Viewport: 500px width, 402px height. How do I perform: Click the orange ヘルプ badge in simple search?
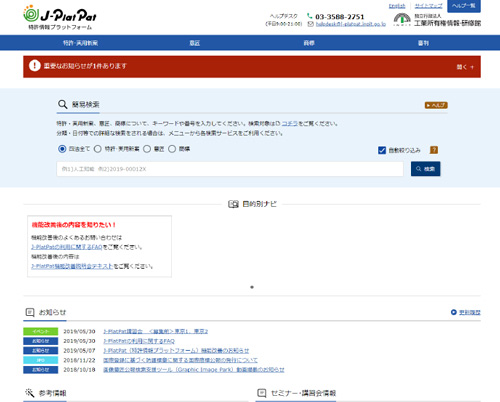tap(436, 105)
